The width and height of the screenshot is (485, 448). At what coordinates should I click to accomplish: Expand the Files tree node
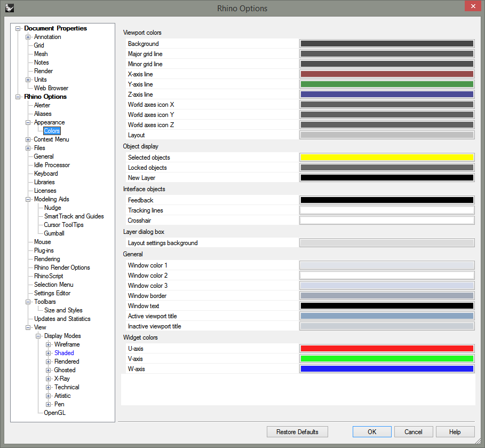[x=28, y=148]
